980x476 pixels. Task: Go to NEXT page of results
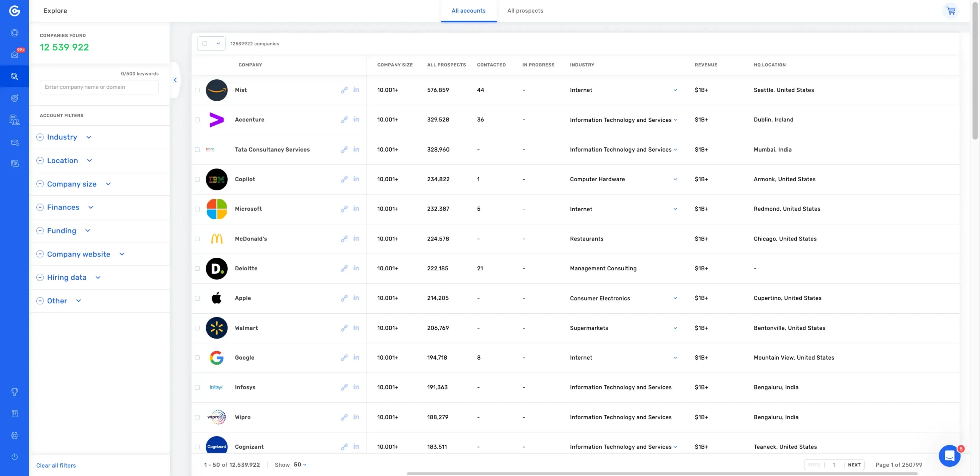[x=854, y=465]
